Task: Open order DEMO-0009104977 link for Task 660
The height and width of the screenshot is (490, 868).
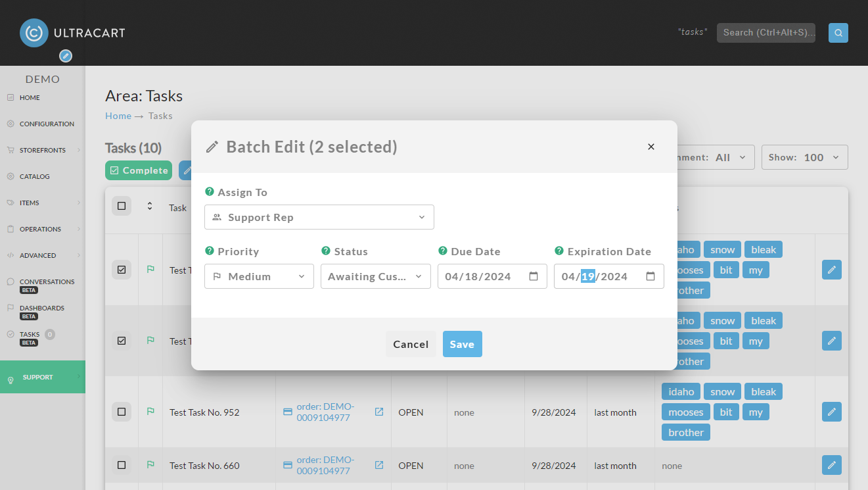Action: pyautogui.click(x=325, y=465)
